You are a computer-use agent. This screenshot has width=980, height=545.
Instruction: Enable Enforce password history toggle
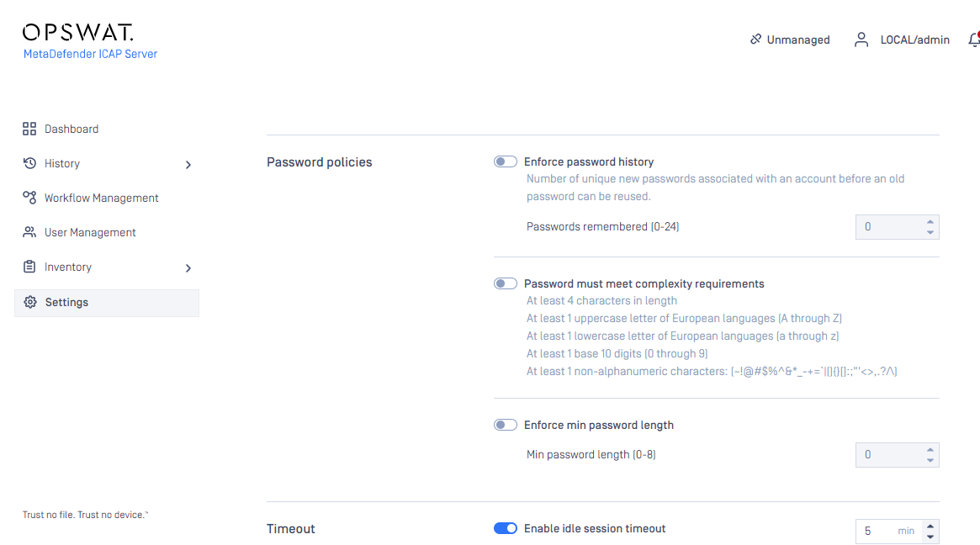(505, 161)
